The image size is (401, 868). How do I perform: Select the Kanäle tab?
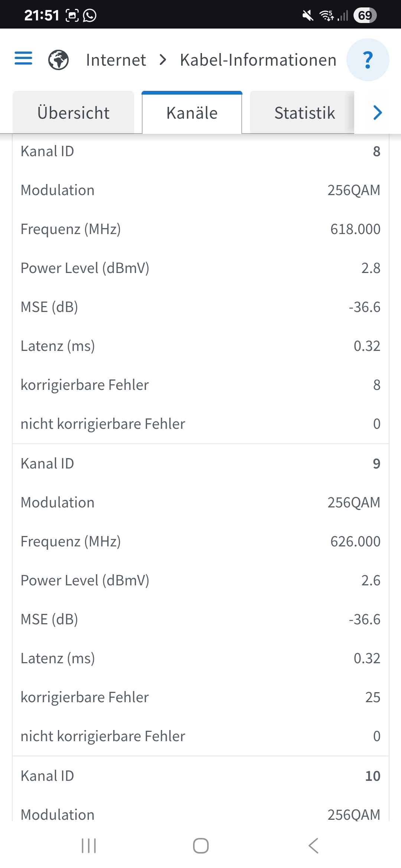(192, 113)
